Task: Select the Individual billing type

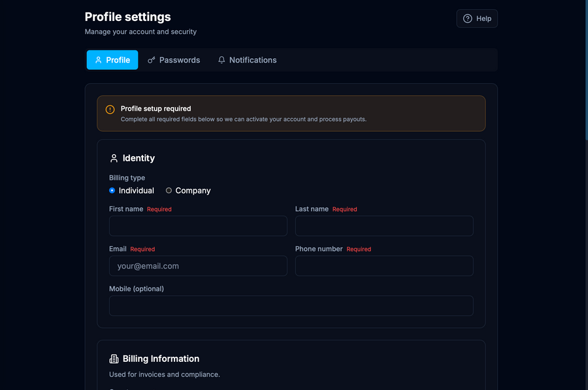Action: tap(112, 191)
